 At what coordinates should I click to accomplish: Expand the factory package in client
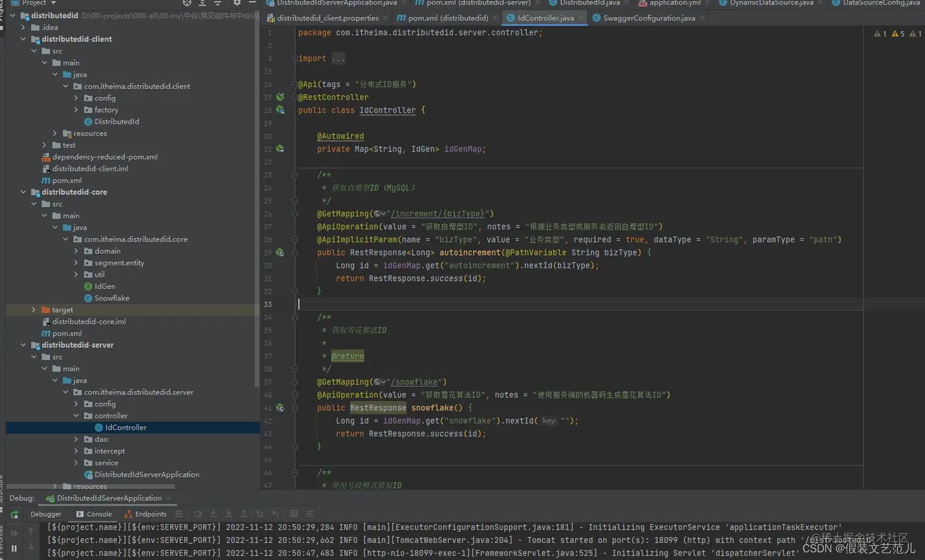pos(76,110)
